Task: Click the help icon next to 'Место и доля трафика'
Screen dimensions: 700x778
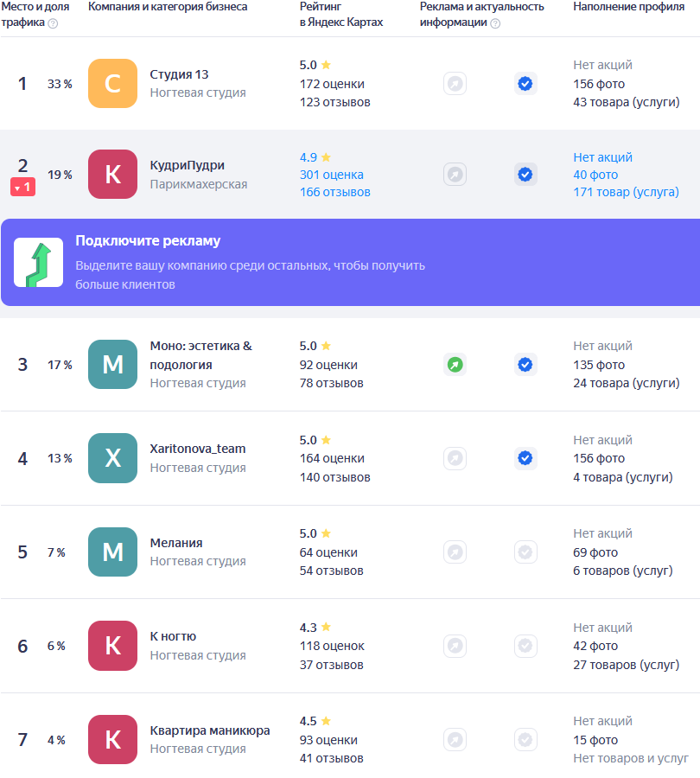Action: [x=53, y=23]
